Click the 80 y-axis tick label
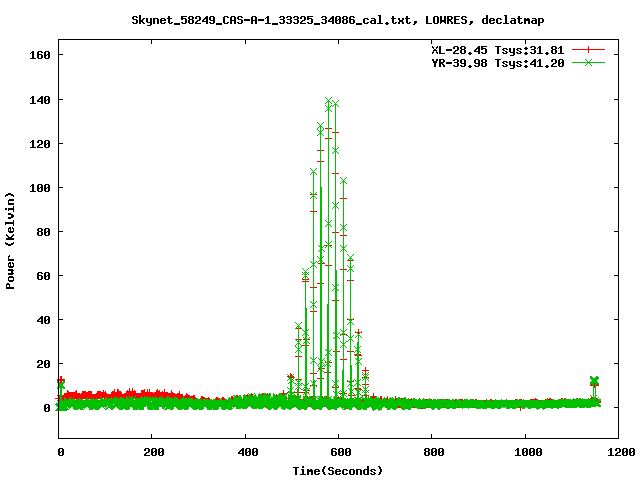This screenshot has width=640, height=480. [43, 232]
